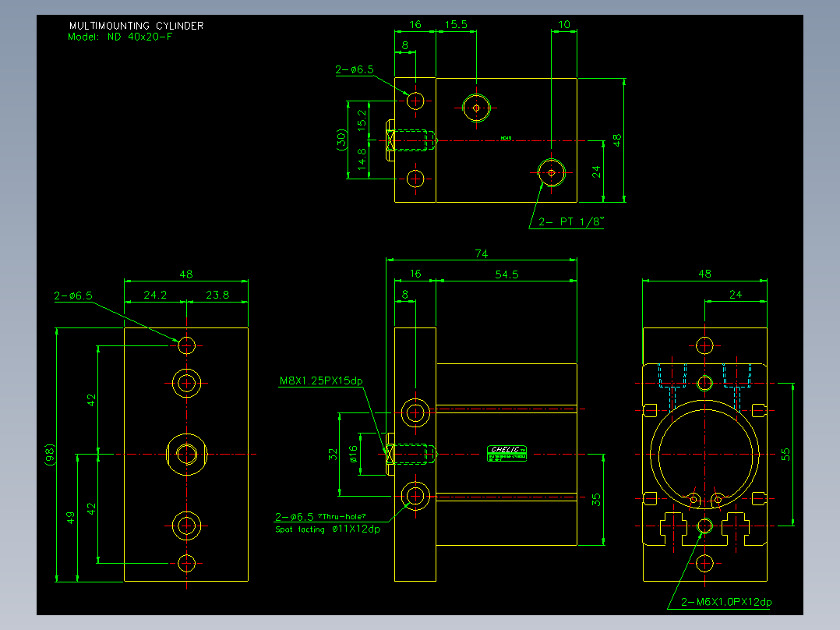The image size is (840, 630).
Task: Select the '2- PT 1/8"' port callout
Action: pyautogui.click(x=571, y=221)
